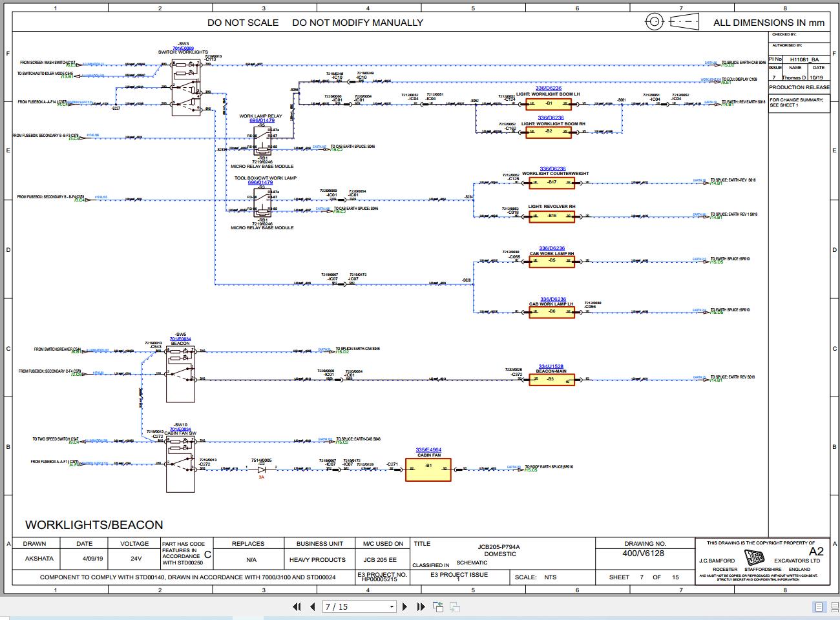Click the DO NOT SCALE header text
The image size is (840, 620).
coord(243,23)
